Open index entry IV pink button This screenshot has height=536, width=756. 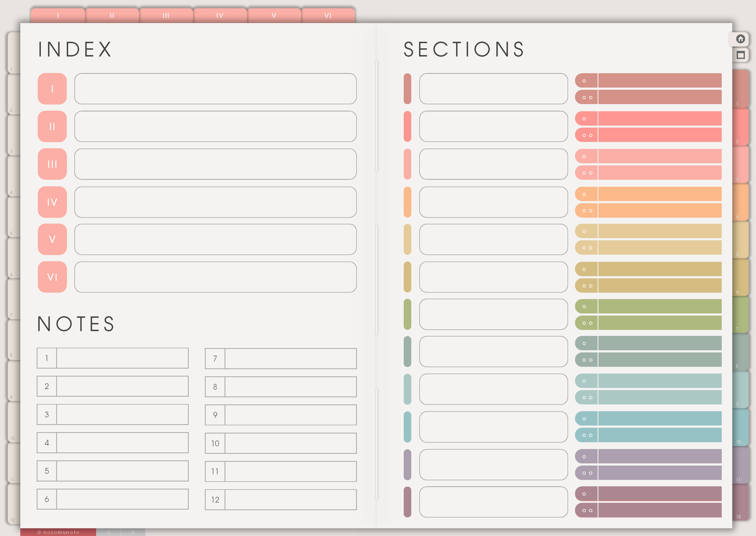tap(52, 202)
